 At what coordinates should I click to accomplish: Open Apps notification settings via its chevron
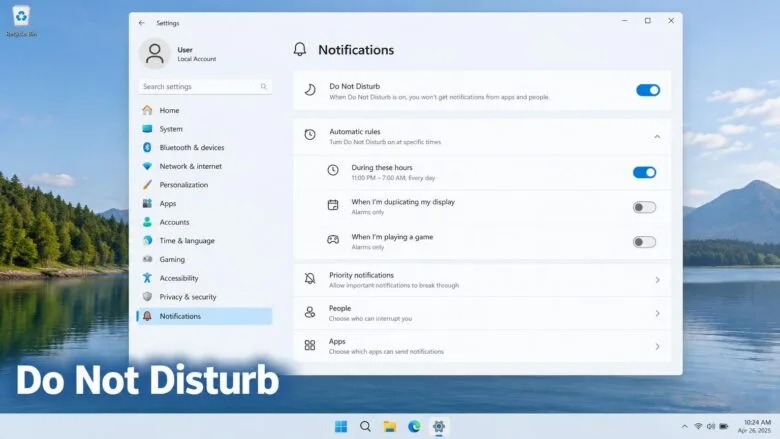tap(657, 347)
